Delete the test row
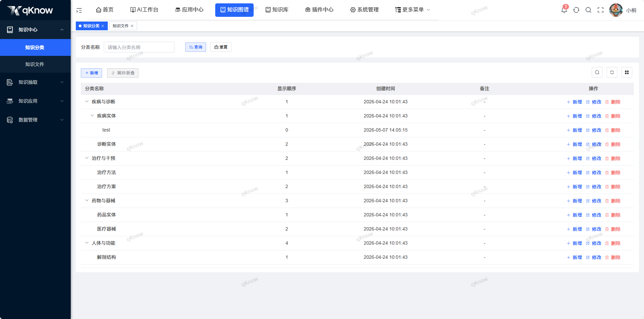The width and height of the screenshot is (644, 319). (x=613, y=130)
